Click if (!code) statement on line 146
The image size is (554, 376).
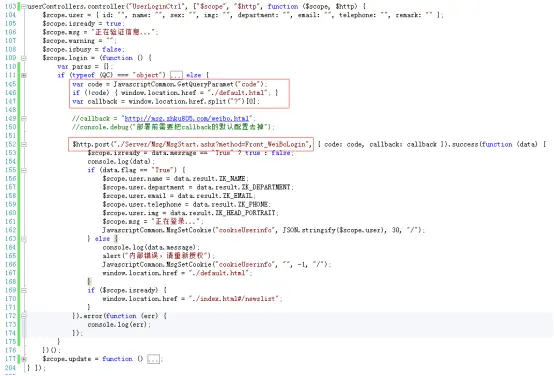(x=175, y=93)
